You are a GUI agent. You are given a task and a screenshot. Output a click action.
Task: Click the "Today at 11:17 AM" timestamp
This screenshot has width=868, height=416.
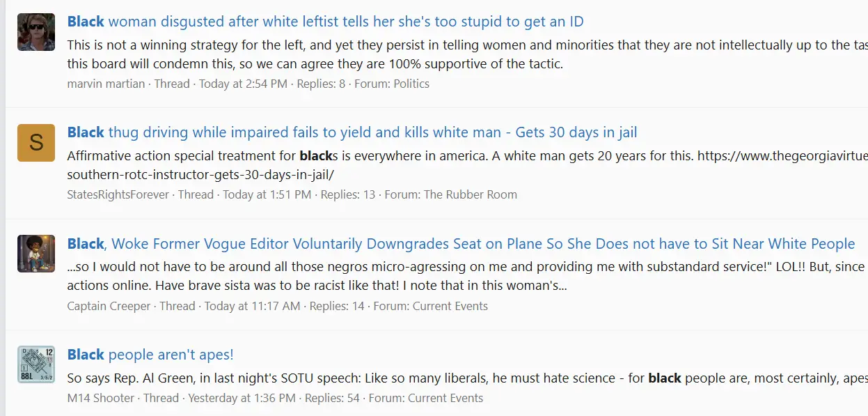pyautogui.click(x=253, y=306)
